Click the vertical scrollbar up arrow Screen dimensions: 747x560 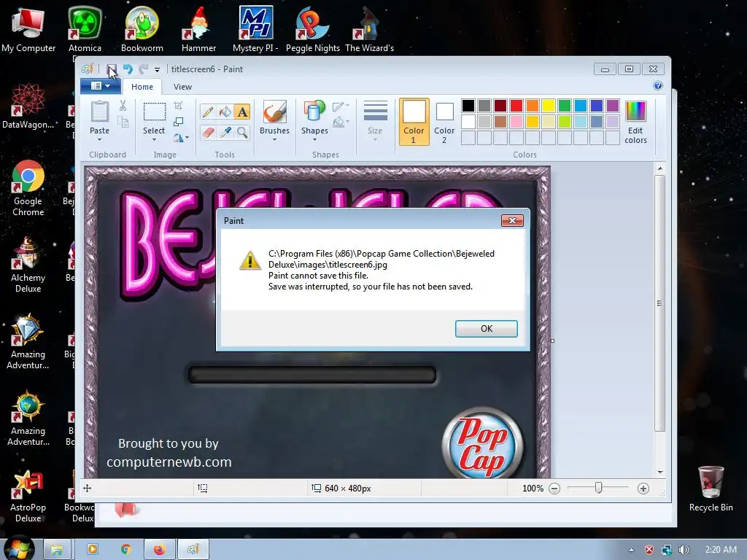[x=659, y=168]
